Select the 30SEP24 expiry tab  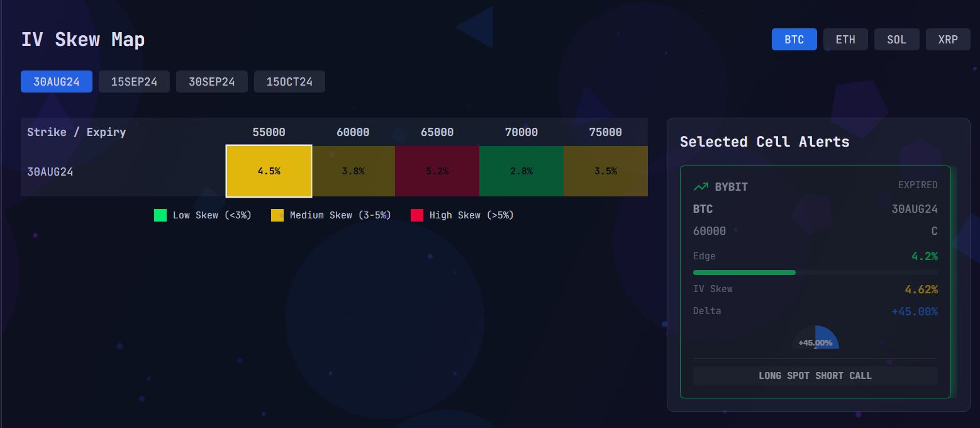[x=212, y=82]
